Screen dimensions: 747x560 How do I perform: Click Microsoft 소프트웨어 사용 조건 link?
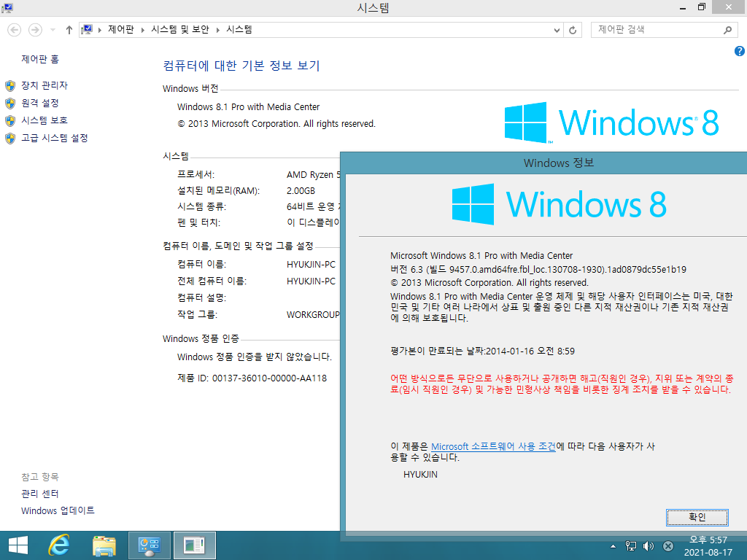tap(493, 446)
